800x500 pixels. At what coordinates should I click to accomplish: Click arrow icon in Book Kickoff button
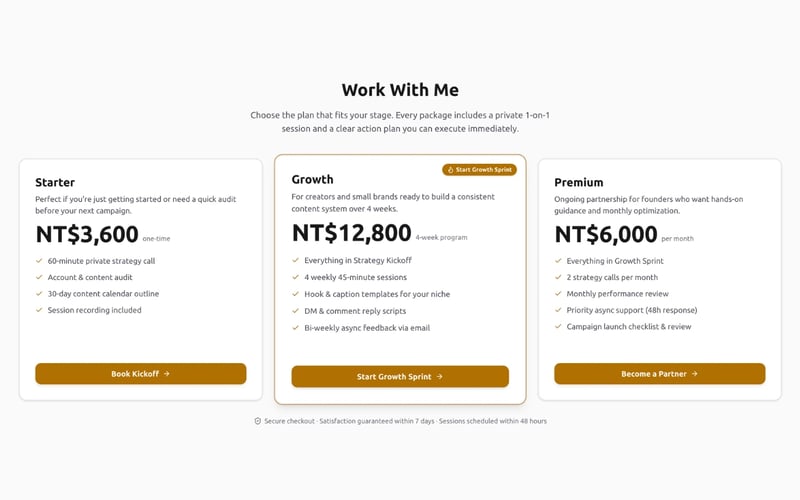[167, 373]
